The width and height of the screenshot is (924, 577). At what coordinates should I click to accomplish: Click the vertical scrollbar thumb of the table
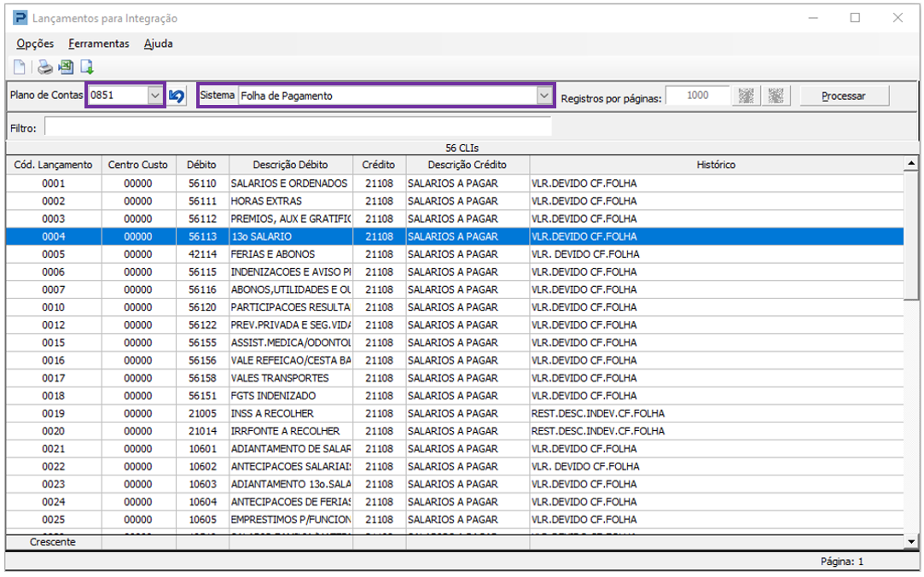911,236
